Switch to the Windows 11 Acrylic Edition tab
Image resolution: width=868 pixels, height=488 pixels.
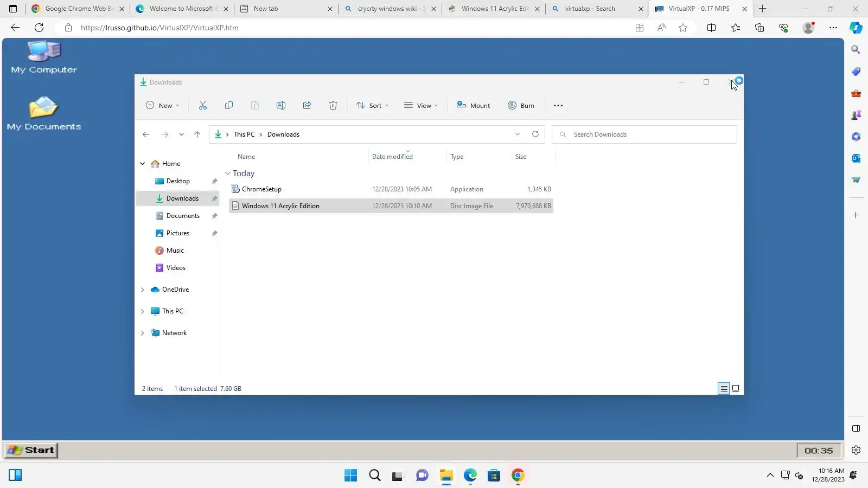coord(494,9)
